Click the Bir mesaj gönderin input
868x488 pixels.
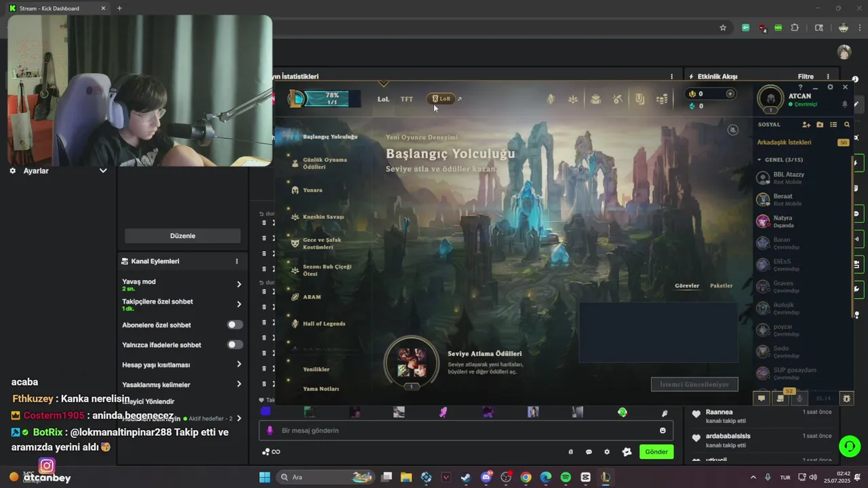[466, 430]
